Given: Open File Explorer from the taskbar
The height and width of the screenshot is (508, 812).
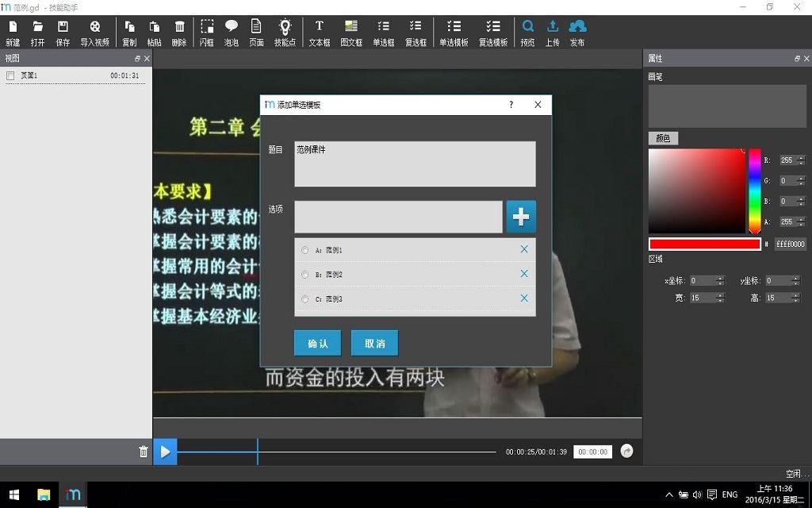Looking at the screenshot, I should pos(44,495).
